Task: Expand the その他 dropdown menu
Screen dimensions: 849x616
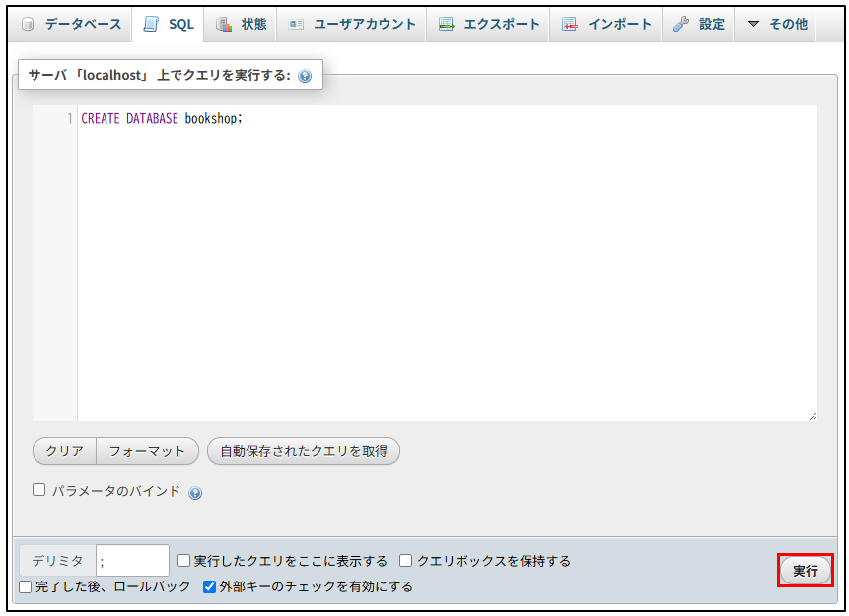Action: tap(777, 25)
